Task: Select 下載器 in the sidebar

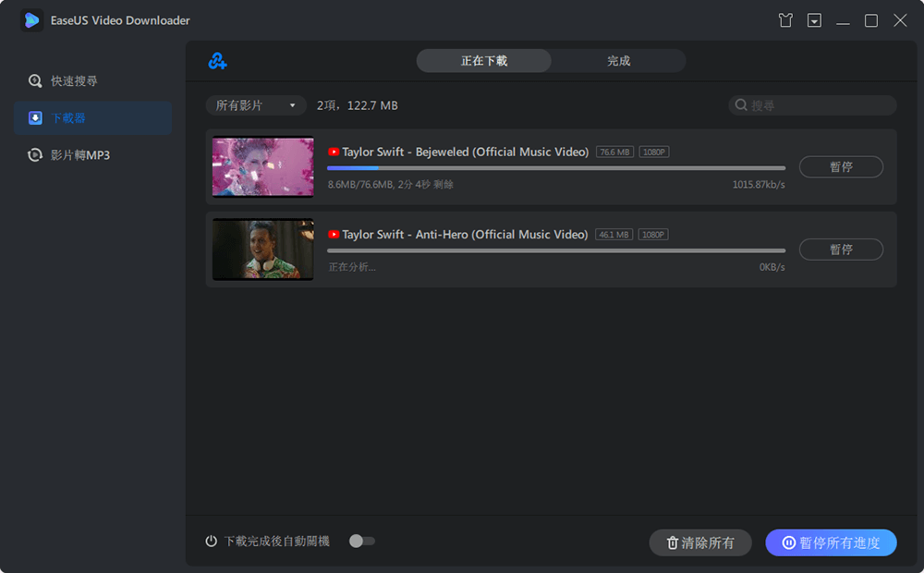Action: click(93, 118)
